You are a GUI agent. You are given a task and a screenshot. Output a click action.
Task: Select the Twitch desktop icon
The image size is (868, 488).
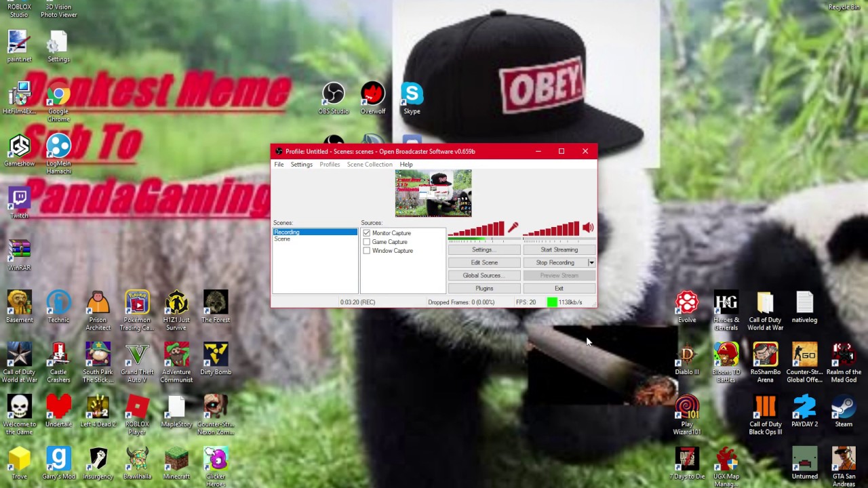coord(19,203)
